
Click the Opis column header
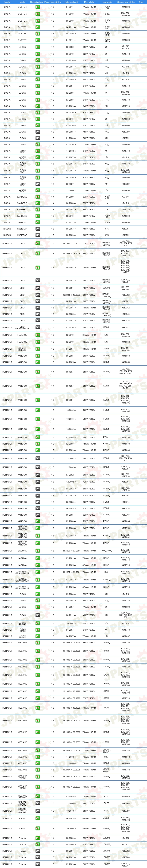141,2
